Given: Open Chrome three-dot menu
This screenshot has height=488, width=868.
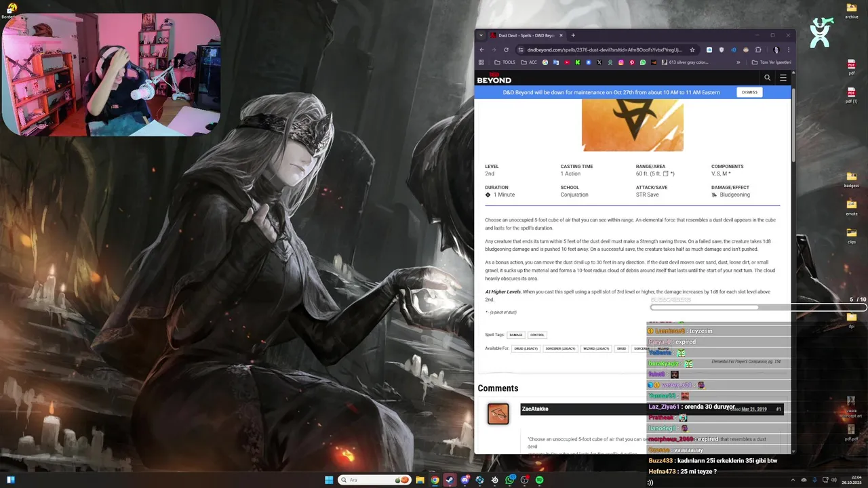Looking at the screenshot, I should 789,49.
